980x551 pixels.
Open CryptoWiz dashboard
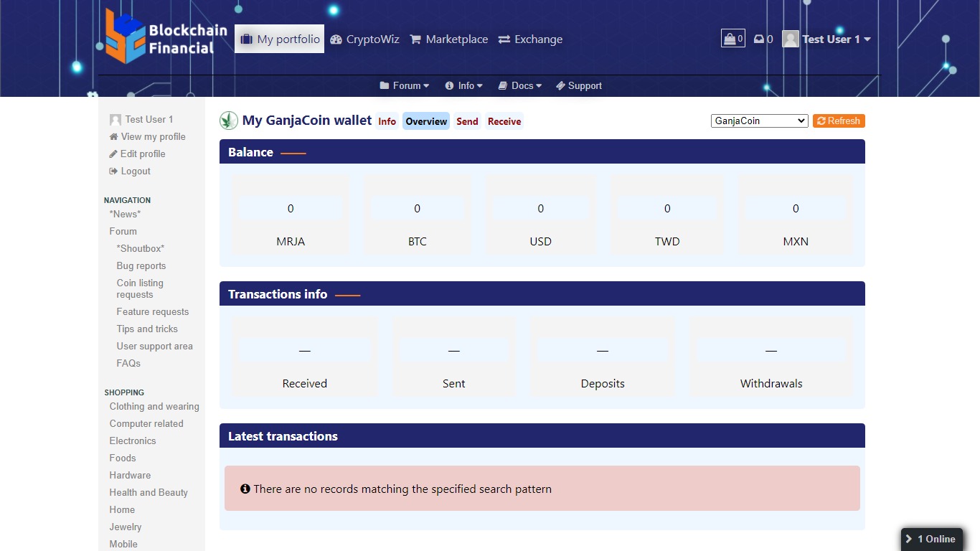(364, 39)
